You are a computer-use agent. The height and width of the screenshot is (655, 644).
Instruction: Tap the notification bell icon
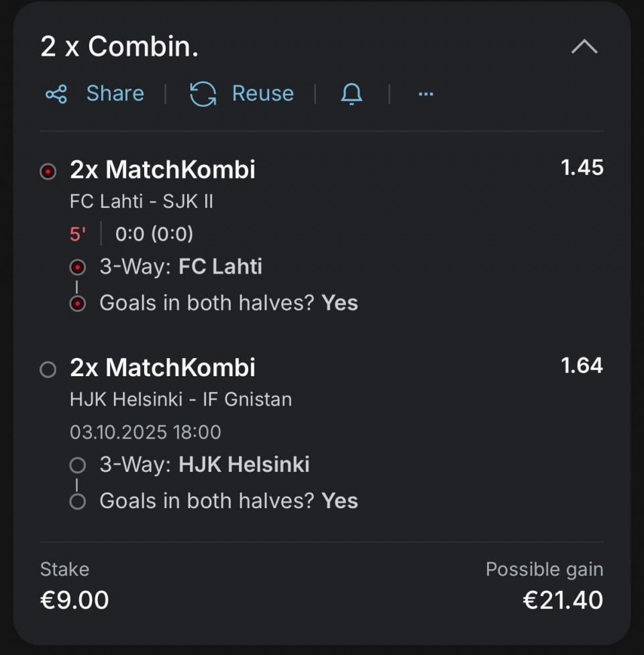[352, 94]
